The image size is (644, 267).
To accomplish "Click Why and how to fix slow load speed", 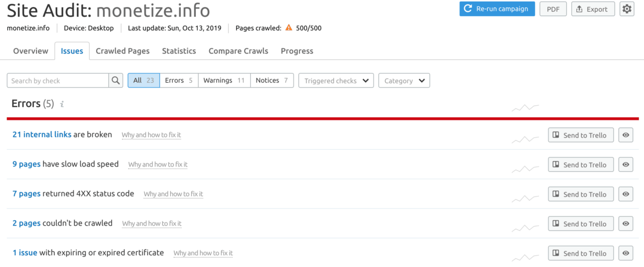I will 158,165.
